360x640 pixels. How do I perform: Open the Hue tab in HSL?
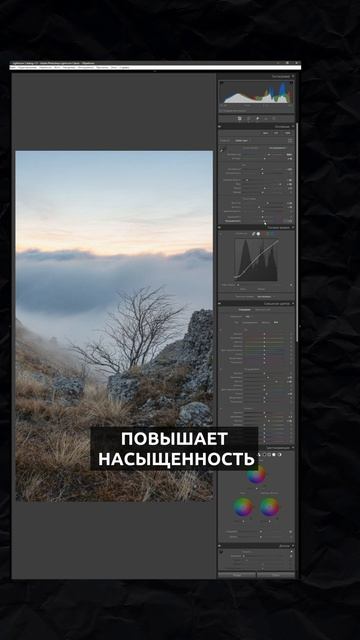pyautogui.click(x=236, y=322)
